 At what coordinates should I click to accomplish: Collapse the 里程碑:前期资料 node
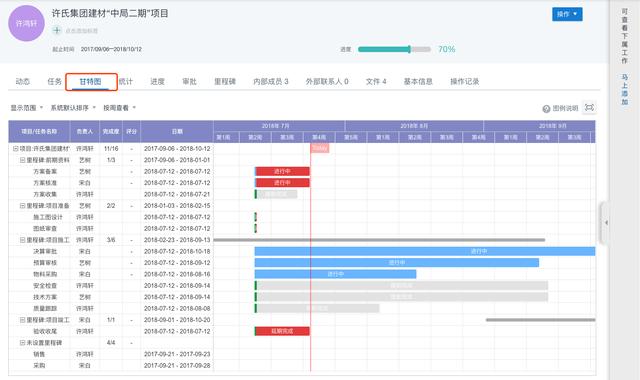pyautogui.click(x=22, y=160)
